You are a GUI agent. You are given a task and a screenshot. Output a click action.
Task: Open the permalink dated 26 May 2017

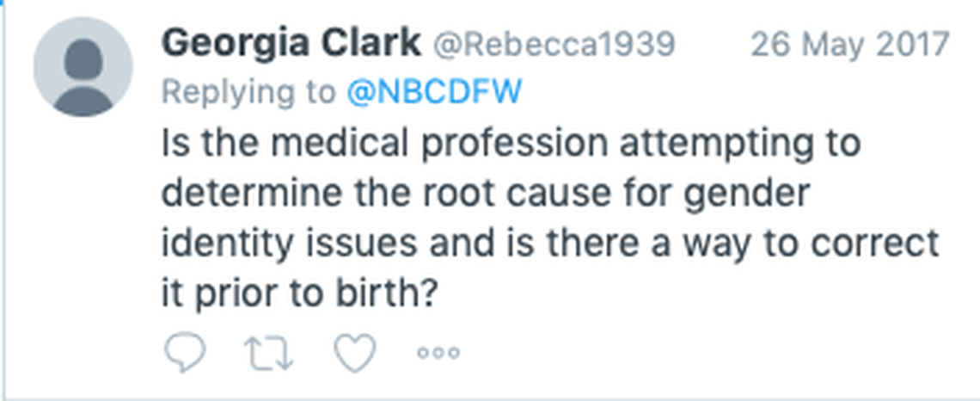850,43
